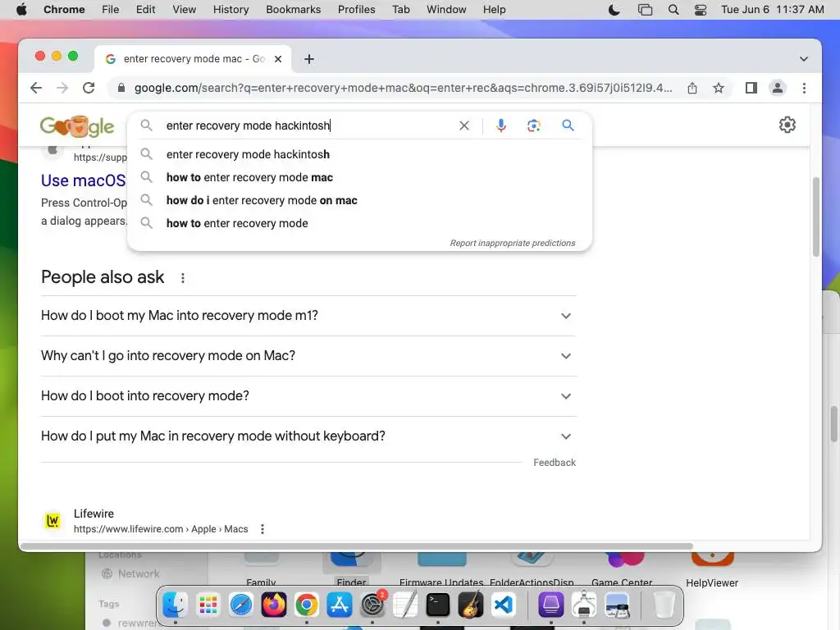
Task: Open Spotlight search in menu bar
Action: [673, 10]
